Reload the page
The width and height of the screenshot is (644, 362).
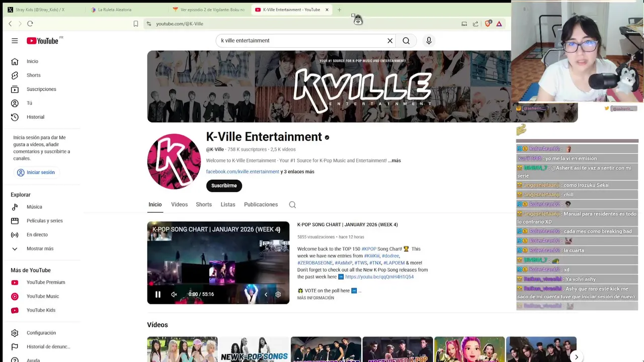[30, 24]
